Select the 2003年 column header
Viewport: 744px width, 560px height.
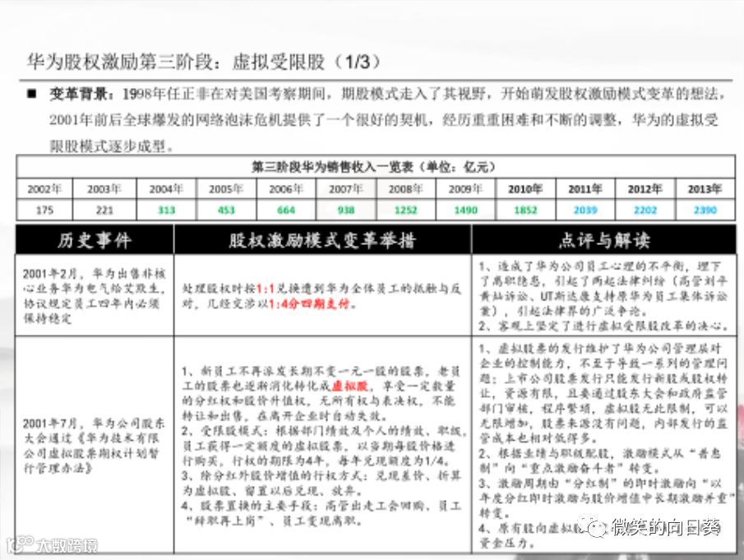(104, 189)
